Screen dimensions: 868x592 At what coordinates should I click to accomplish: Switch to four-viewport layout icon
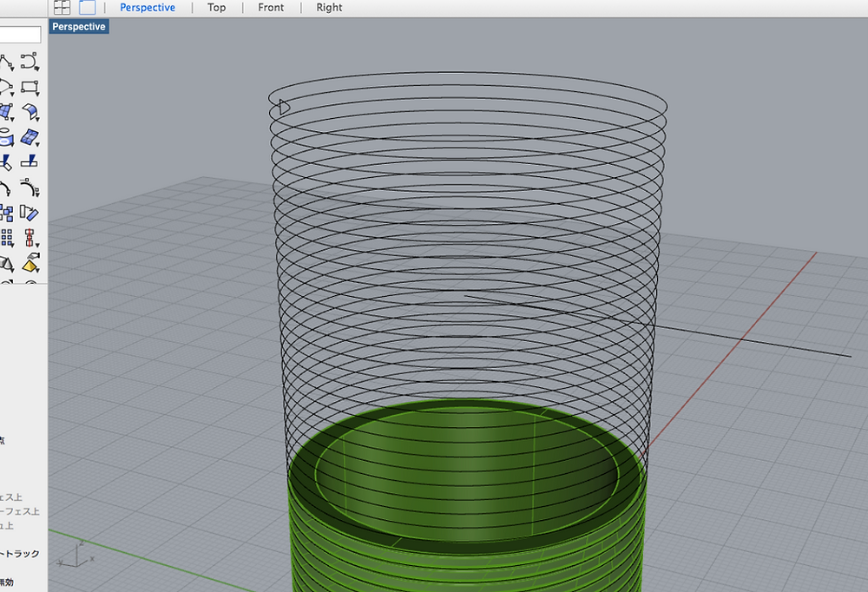click(62, 7)
